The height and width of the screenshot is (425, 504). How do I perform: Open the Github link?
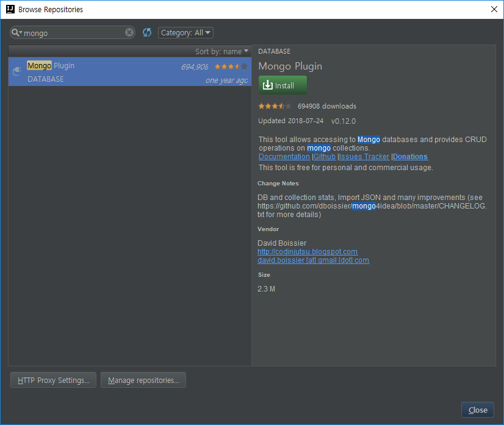(325, 157)
